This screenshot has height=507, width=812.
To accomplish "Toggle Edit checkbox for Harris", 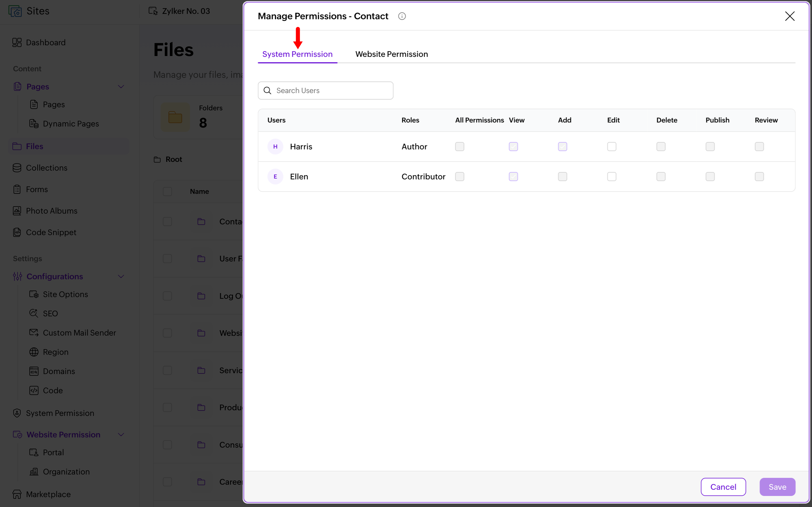I will click(x=612, y=147).
